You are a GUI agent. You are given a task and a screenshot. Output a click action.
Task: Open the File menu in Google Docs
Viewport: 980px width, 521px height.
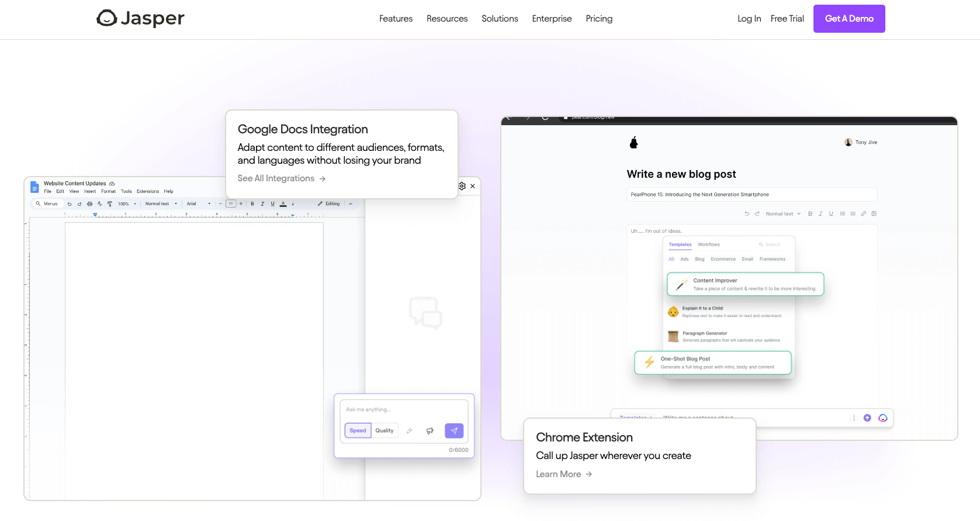(x=48, y=191)
